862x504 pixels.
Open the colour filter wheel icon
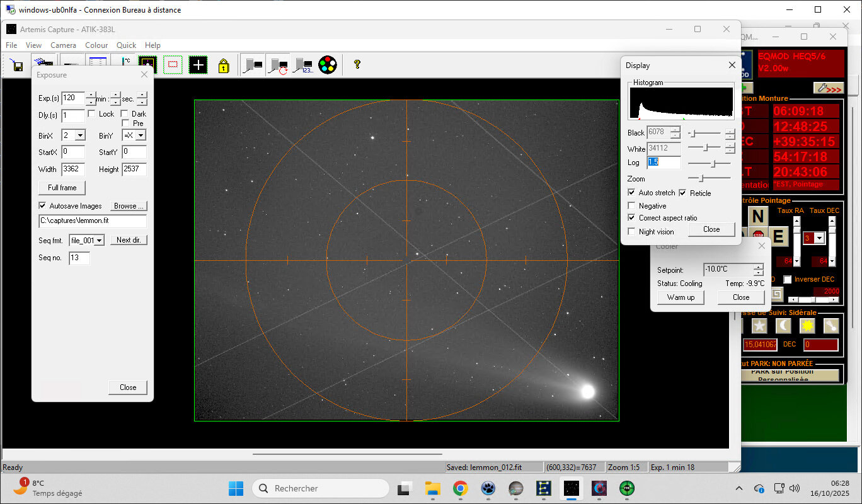(328, 65)
